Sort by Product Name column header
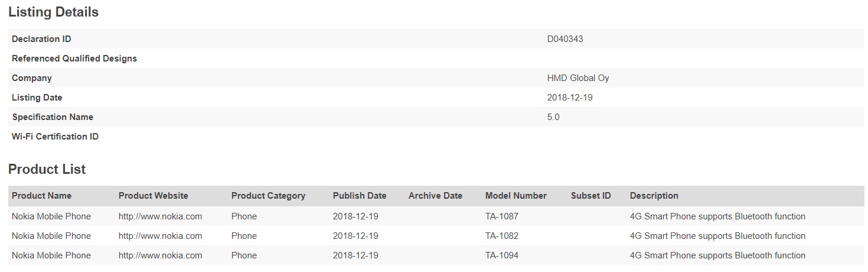Viewport: 868px width, 272px height. 41,196
